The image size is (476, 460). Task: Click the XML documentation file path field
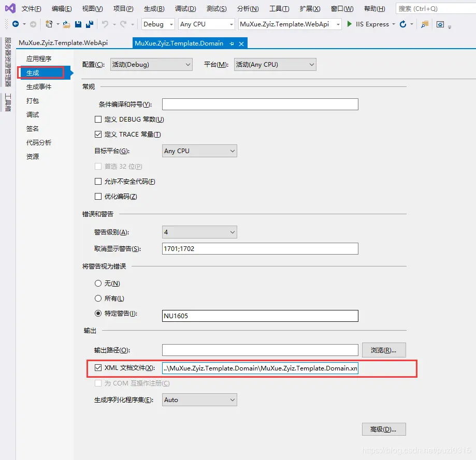click(260, 368)
